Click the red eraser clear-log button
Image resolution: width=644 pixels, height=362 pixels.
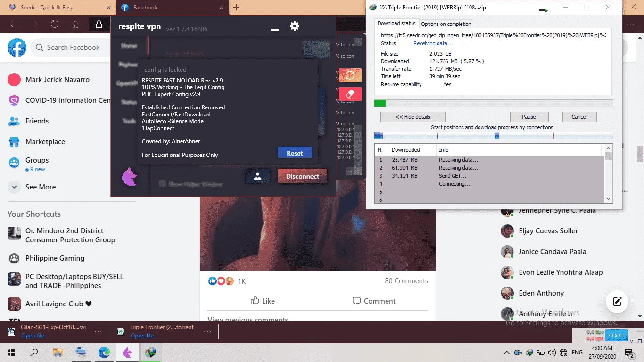(x=350, y=94)
